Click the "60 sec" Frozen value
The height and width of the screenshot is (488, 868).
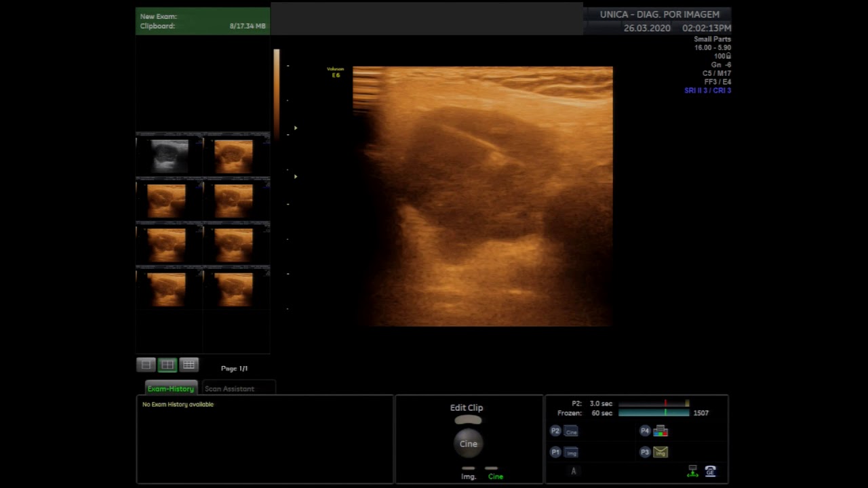coord(601,413)
